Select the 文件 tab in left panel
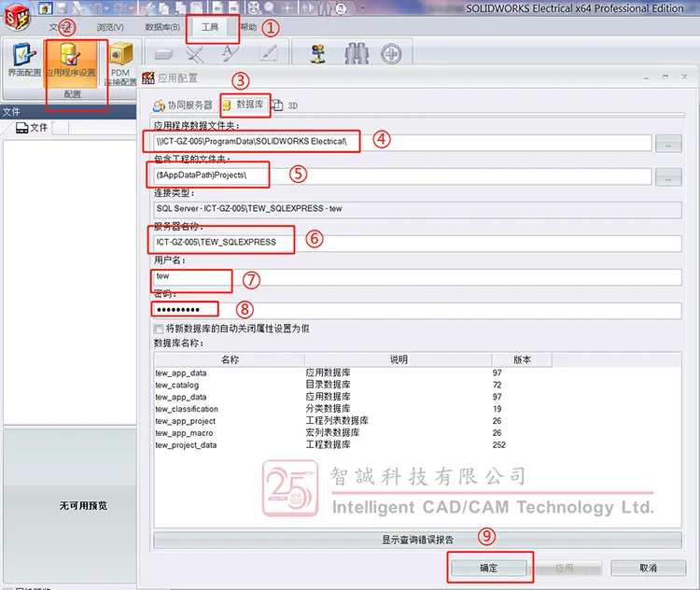This screenshot has height=590, width=700. pos(31,128)
